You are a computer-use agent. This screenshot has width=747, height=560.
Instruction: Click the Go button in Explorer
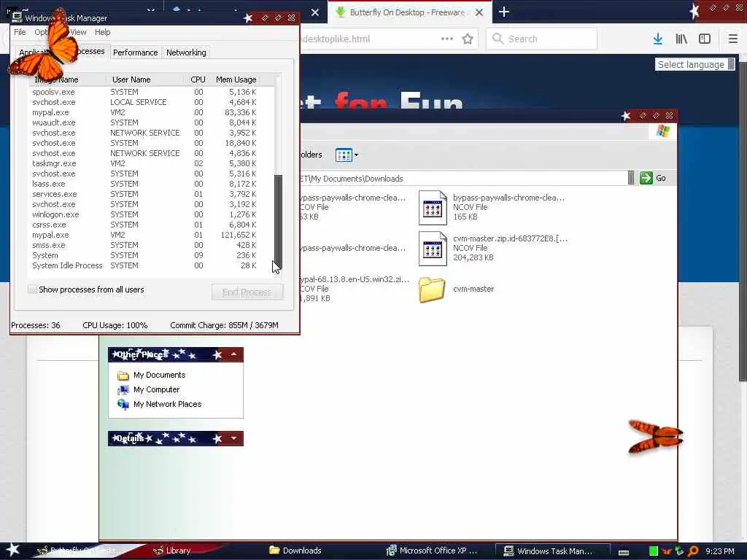[x=653, y=178]
